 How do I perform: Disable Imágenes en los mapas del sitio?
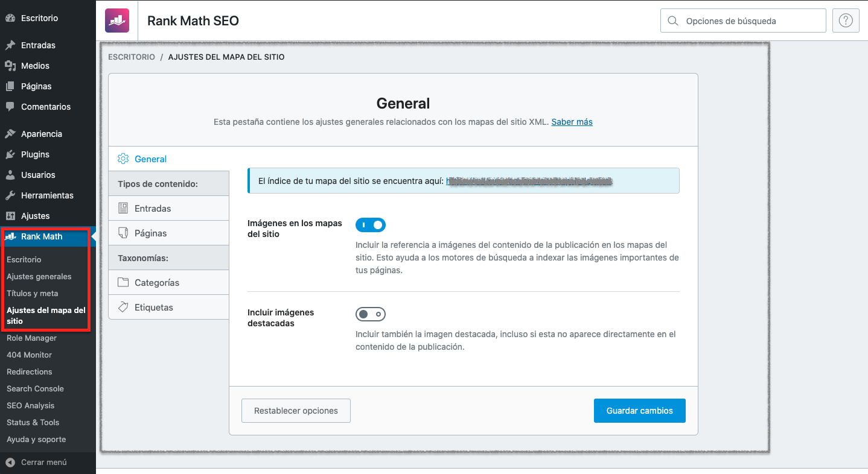coord(370,224)
